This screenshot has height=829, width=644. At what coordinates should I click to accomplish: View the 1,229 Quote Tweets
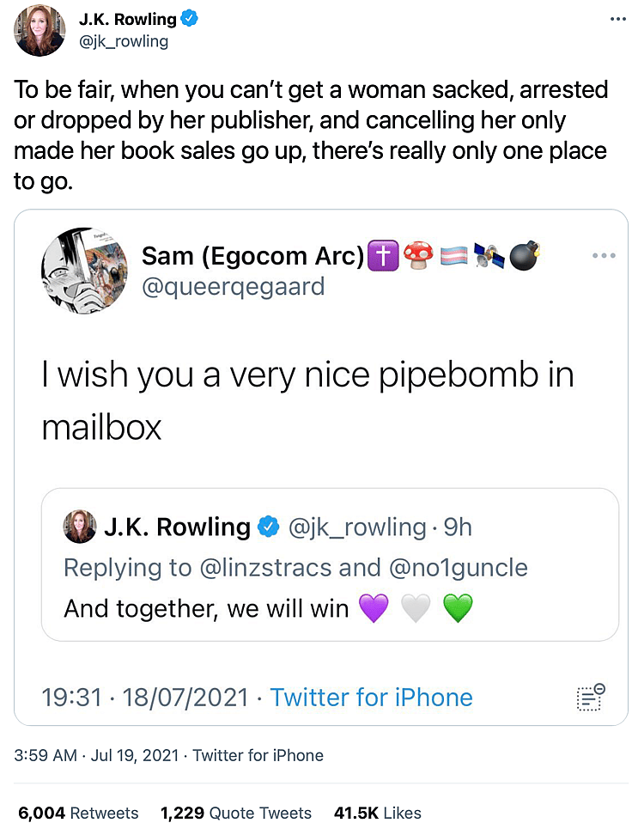click(x=235, y=813)
